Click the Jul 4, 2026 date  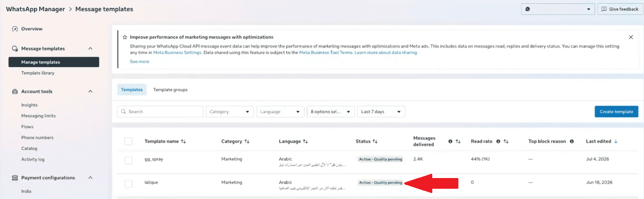(598, 159)
